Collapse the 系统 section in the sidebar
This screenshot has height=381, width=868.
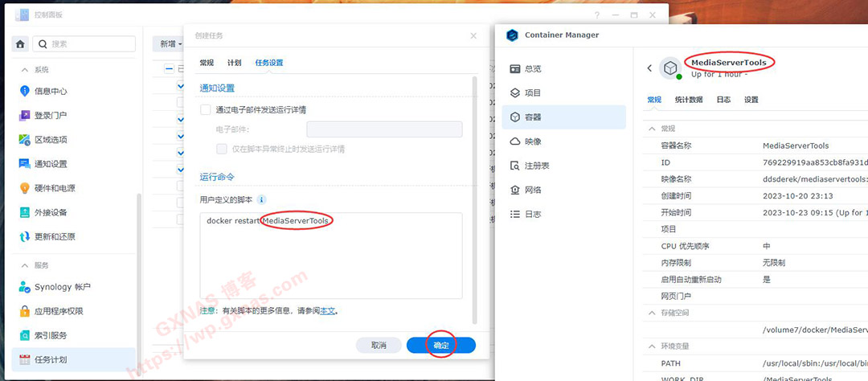pos(24,70)
